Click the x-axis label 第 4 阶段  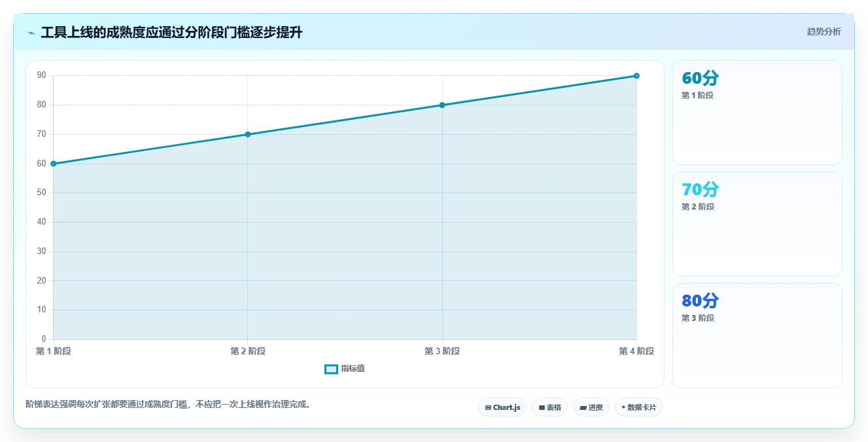tap(636, 351)
